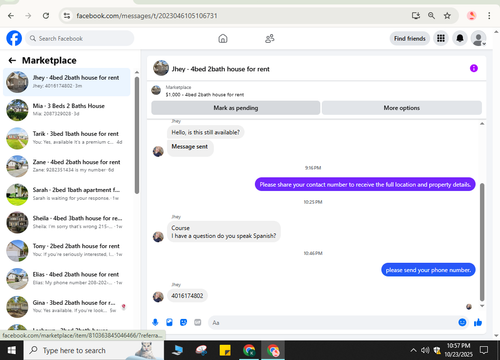Image resolution: width=500 pixels, height=360 pixels.
Task: Open the notifications bell
Action: tap(460, 38)
